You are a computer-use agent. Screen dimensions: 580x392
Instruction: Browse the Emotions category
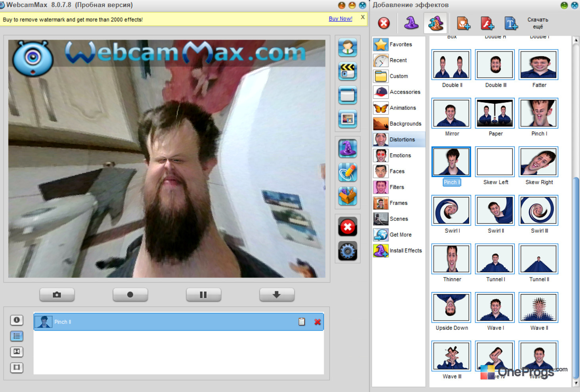tap(398, 155)
